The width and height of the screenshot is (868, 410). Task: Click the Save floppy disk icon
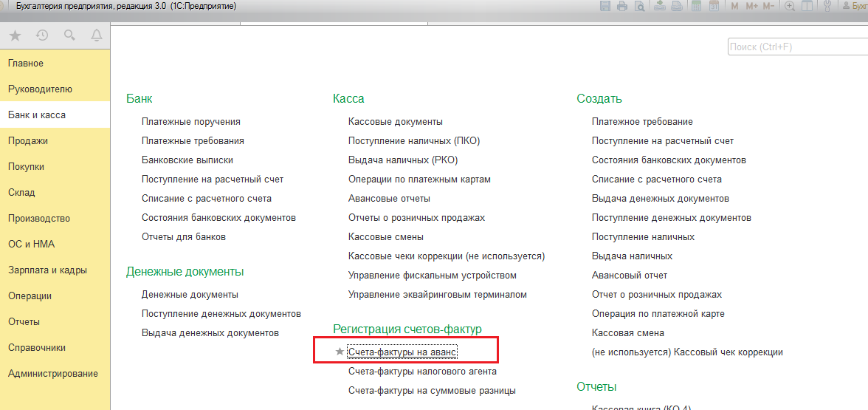click(605, 7)
